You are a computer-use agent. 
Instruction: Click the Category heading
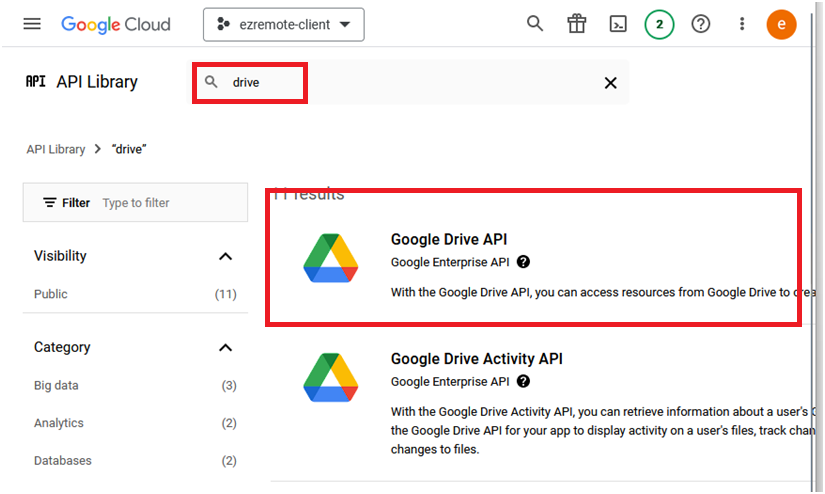pyautogui.click(x=62, y=347)
